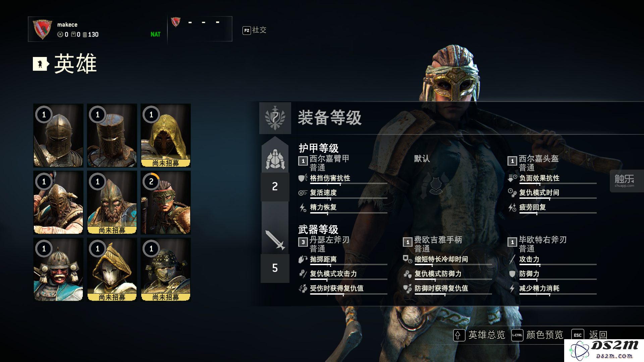
Task: Select the 费欧吉雅手柄 weapon handle item
Action: [433, 244]
